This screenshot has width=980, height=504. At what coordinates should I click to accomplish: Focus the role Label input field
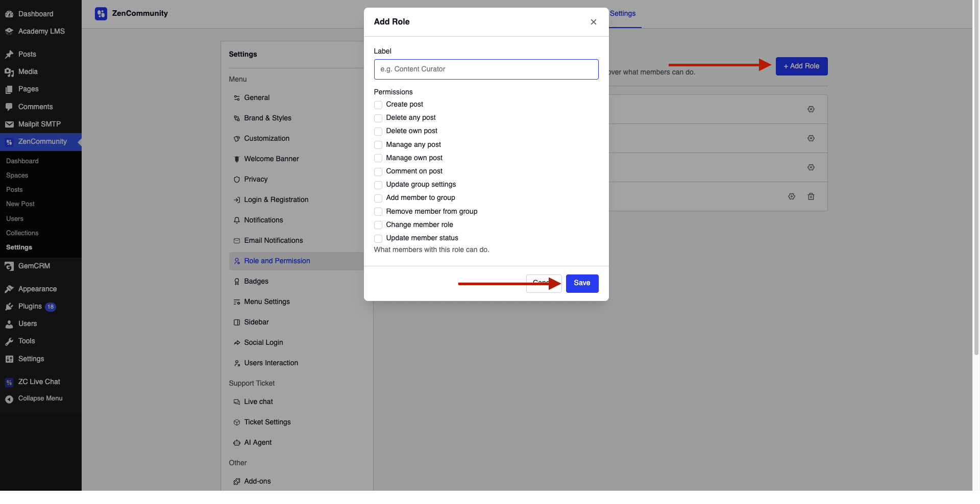(x=486, y=69)
